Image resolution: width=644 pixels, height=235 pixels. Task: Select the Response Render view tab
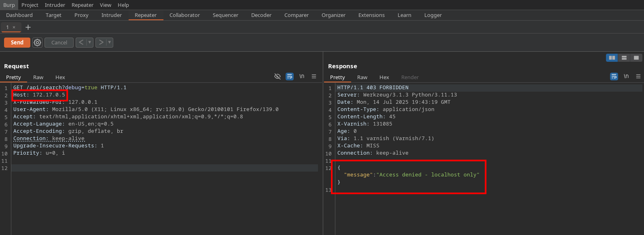pos(410,77)
